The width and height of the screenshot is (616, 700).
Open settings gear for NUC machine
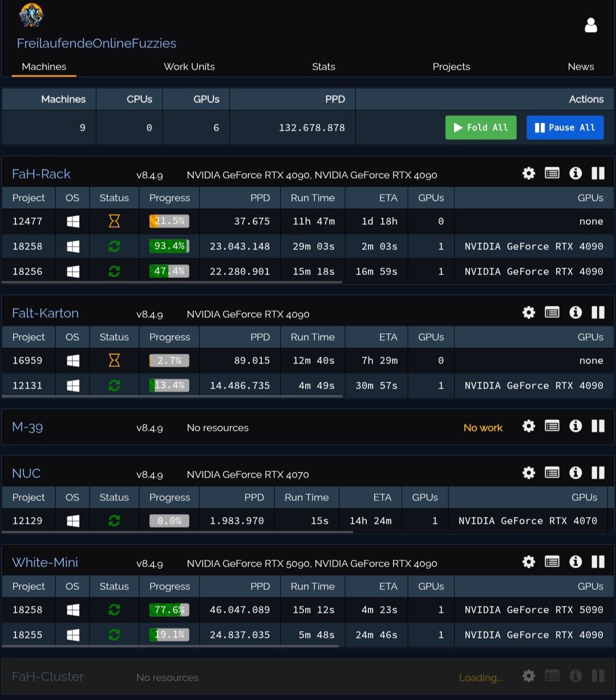(529, 473)
